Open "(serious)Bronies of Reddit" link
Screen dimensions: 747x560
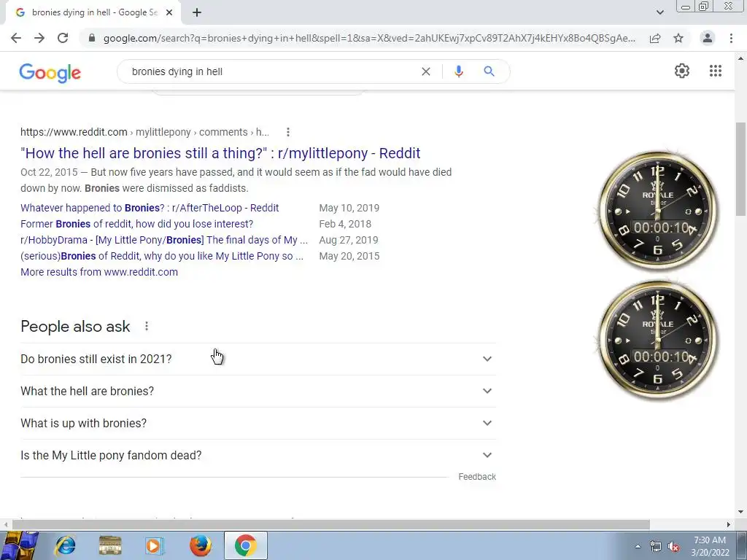coord(162,256)
